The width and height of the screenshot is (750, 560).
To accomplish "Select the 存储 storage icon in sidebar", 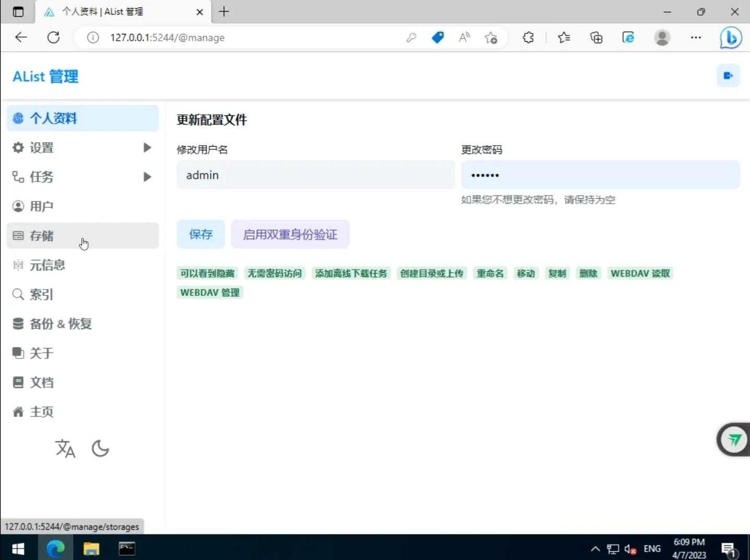I will [17, 235].
